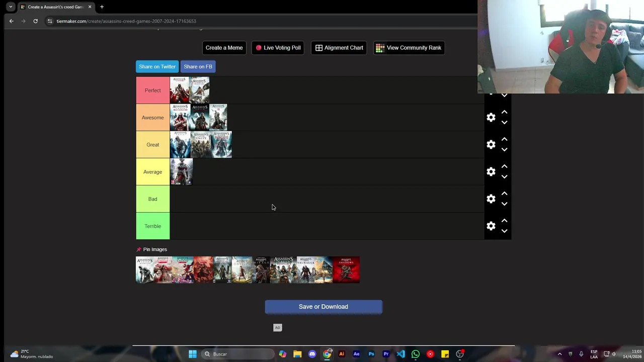Viewport: 644px width, 362px height.
Task: Click the Bad tier label
Action: coord(153,199)
